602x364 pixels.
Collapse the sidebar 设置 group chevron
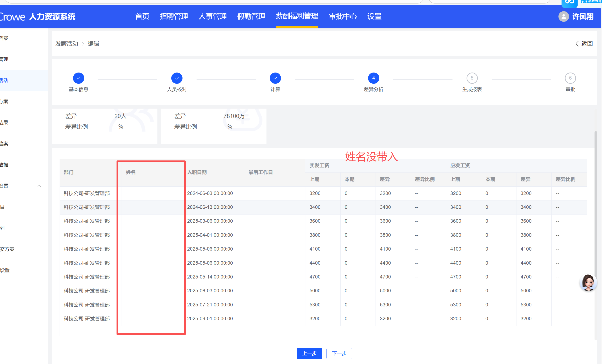39,186
